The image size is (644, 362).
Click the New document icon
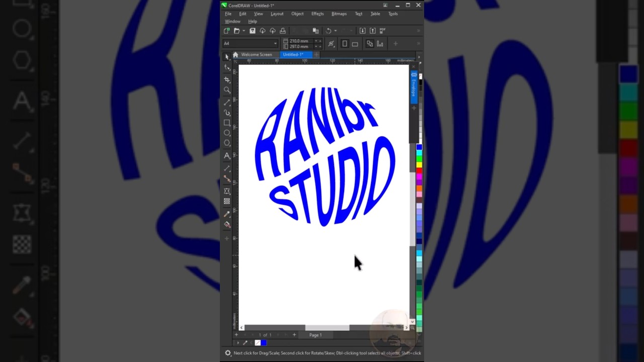click(226, 31)
